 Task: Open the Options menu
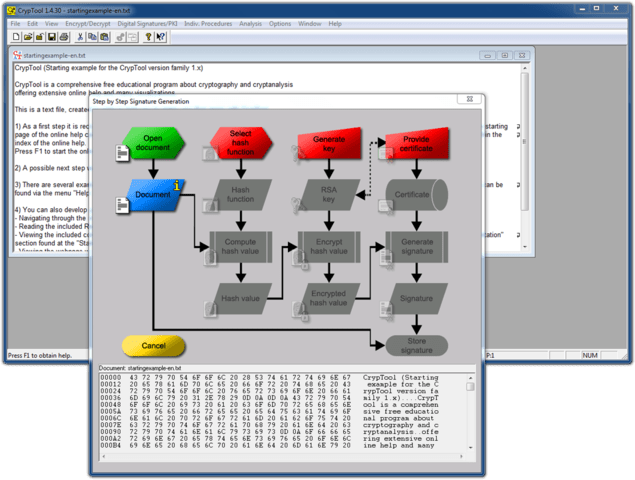(x=280, y=24)
